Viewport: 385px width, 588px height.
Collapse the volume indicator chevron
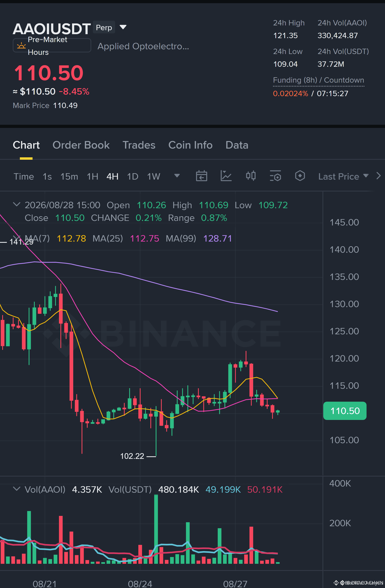tap(16, 489)
